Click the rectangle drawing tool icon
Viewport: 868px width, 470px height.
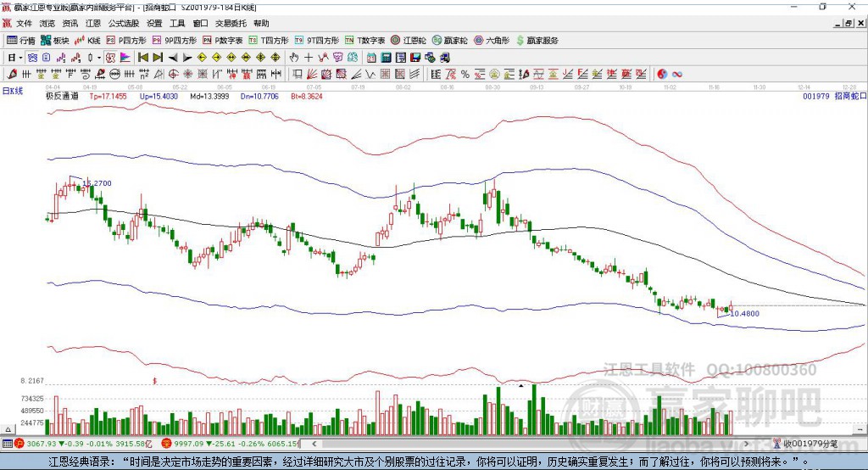[x=298, y=75]
